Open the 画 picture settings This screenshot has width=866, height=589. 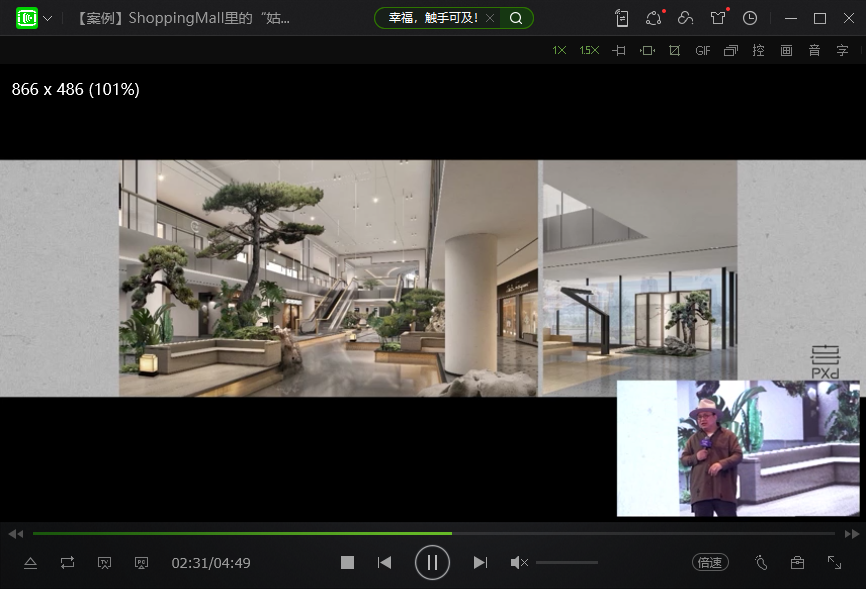pos(786,50)
